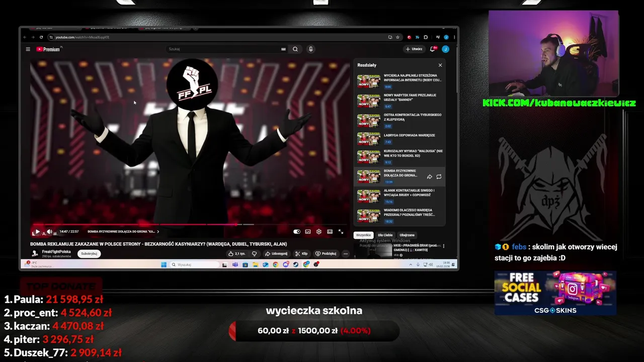Image resolution: width=644 pixels, height=362 pixels.
Task: Click the Klip scissors button
Action: point(301,254)
